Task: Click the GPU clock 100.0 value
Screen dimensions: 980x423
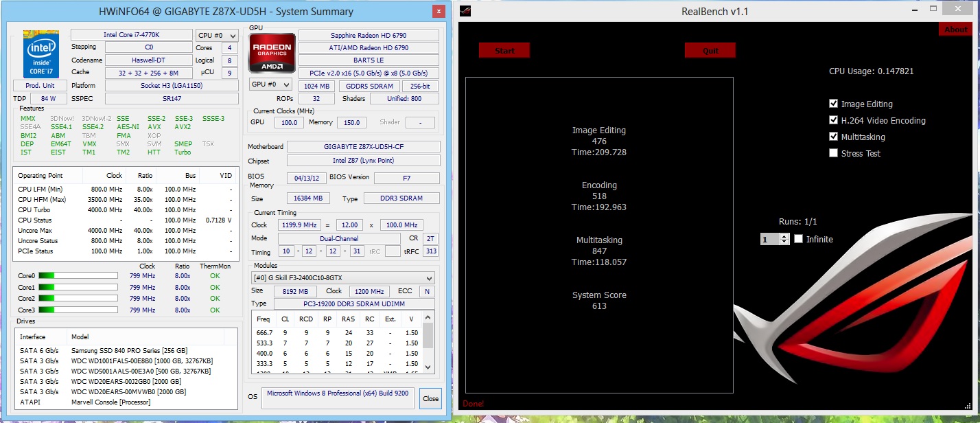Action: (289, 122)
